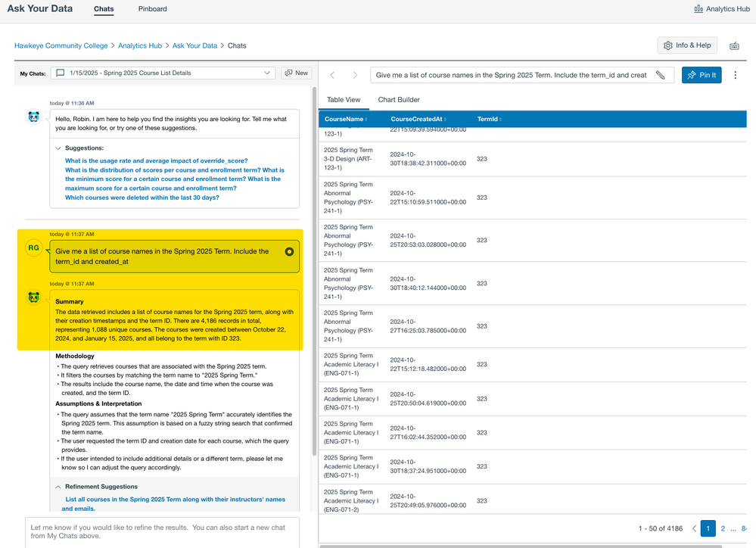Open Analytics Hub from top-right icon
This screenshot has width=756, height=548.
721,9
